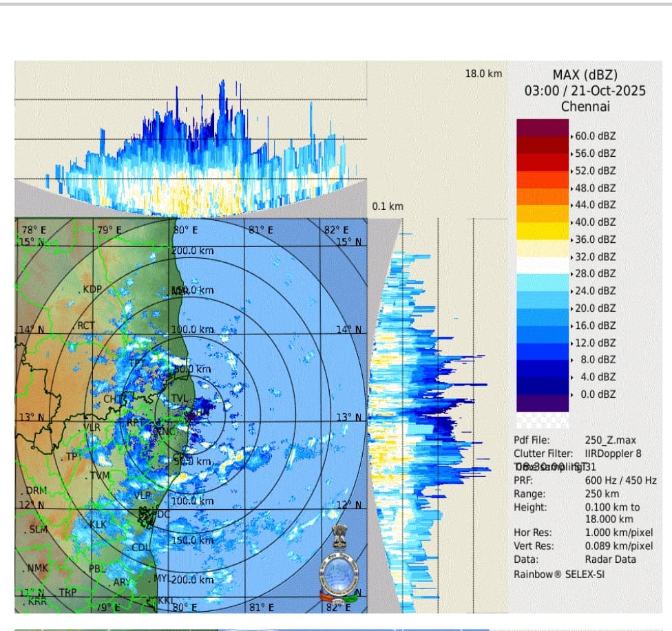This screenshot has width=672, height=631.
Task: Click the 0.0 dBZ dark purple swatch
Action: (543, 403)
